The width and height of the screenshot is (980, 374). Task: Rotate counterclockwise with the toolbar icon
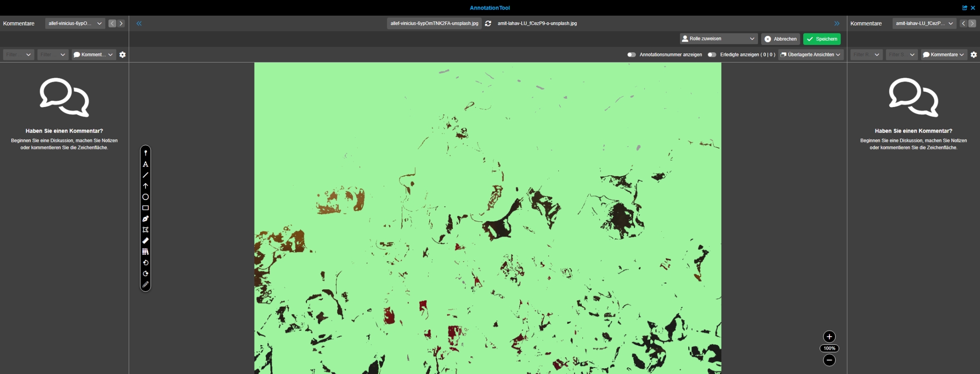[146, 262]
